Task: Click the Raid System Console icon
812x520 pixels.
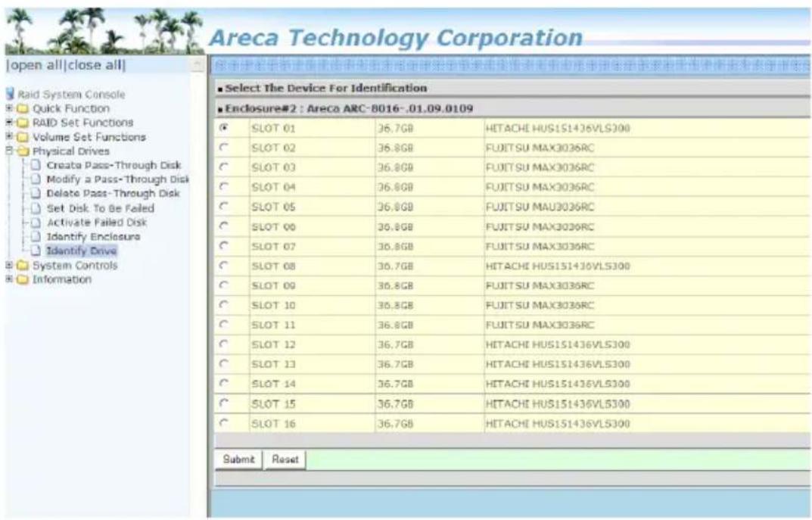Action: [x=10, y=95]
